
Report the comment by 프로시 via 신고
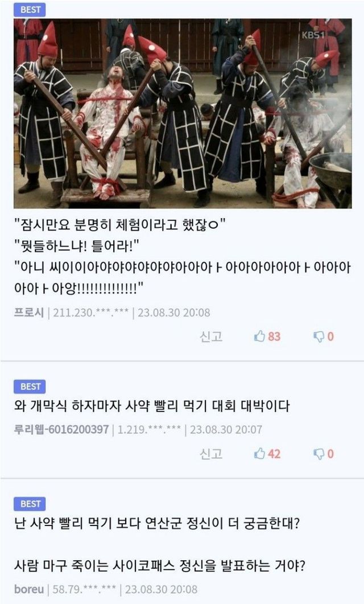[x=211, y=336]
